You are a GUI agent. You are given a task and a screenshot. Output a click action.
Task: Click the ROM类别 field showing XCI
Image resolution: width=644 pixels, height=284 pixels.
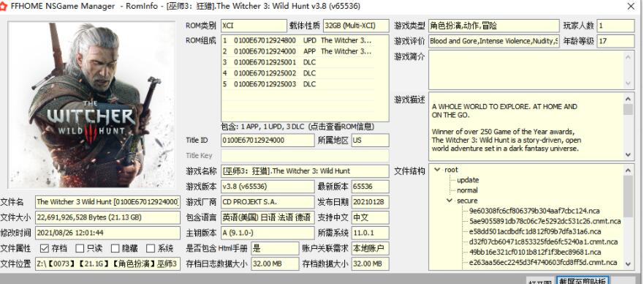pyautogui.click(x=254, y=26)
